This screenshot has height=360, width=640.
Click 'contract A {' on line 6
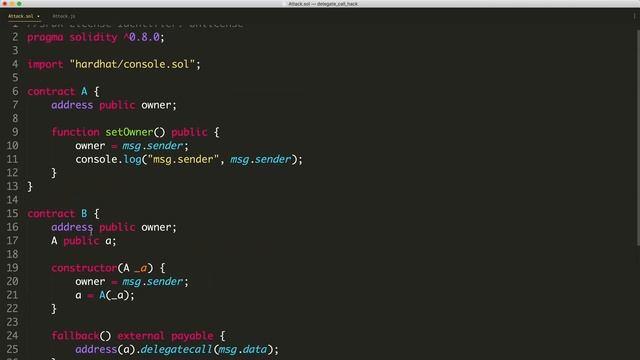point(63,91)
